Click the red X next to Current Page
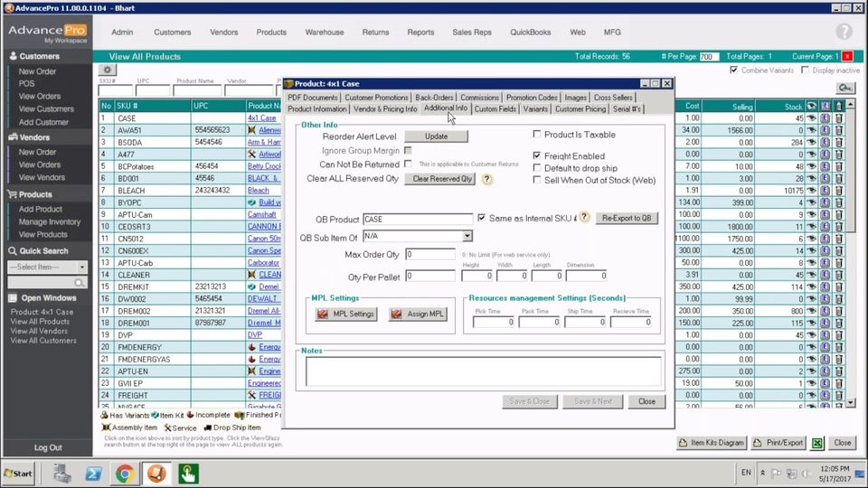This screenshot has height=488, width=868. click(847, 56)
